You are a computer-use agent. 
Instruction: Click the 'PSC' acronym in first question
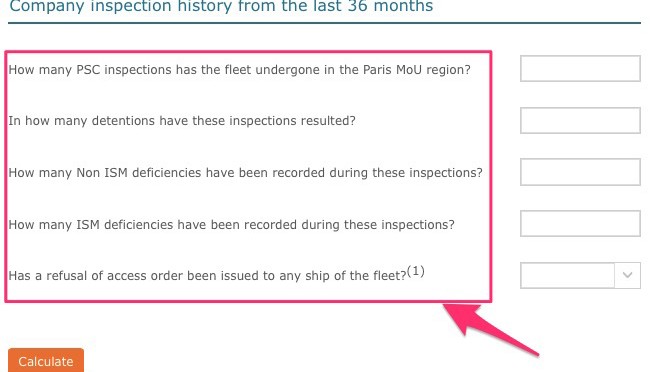(88, 70)
